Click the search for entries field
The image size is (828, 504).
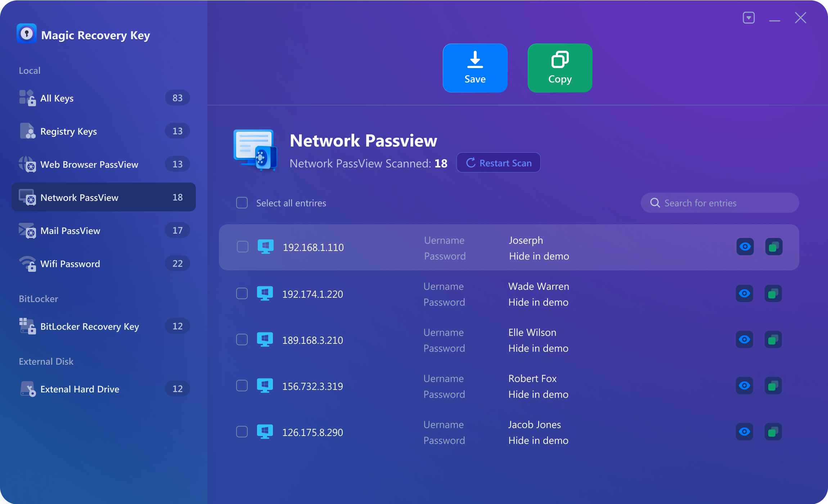(x=719, y=203)
